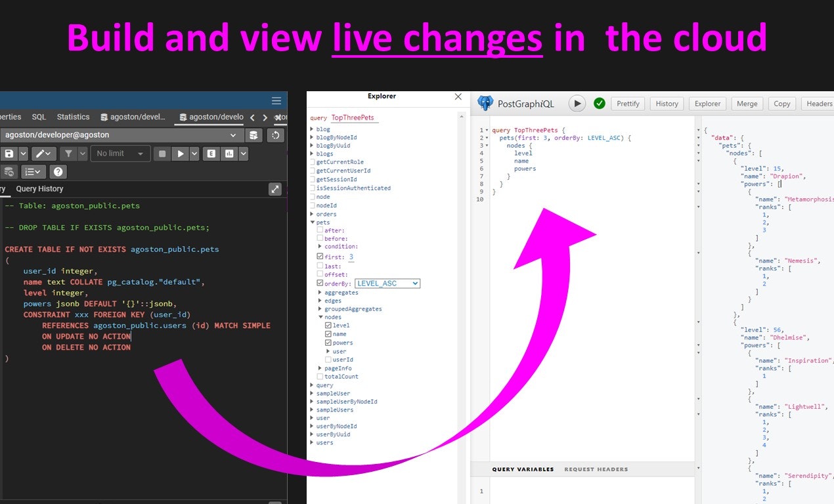Execute query with PostGraphiQL play button
This screenshot has height=504, width=834.
click(577, 103)
